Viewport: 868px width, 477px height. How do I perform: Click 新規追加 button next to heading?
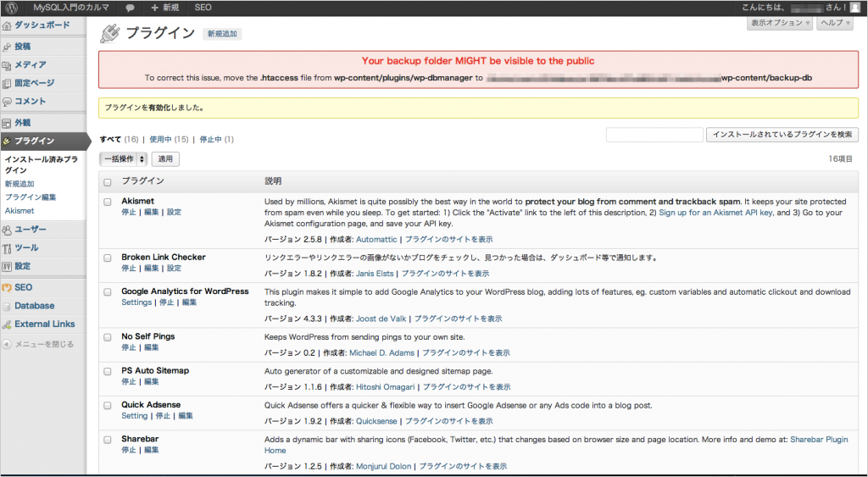click(x=222, y=34)
